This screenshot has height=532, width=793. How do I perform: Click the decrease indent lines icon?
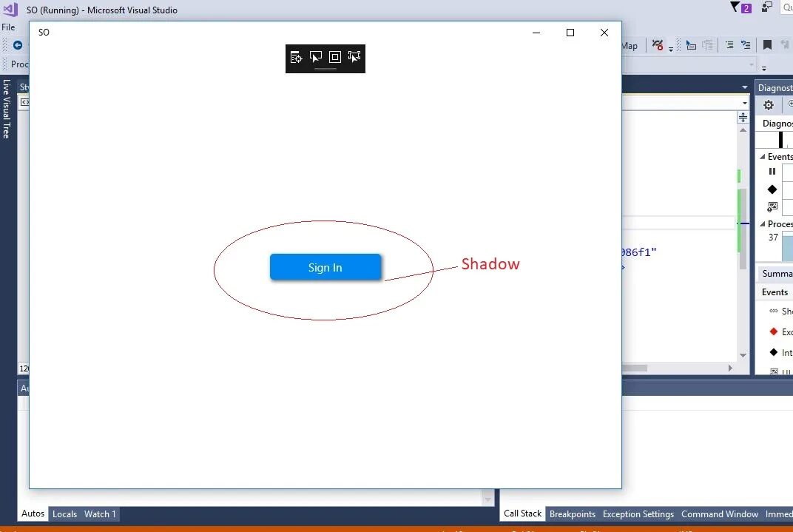click(729, 45)
